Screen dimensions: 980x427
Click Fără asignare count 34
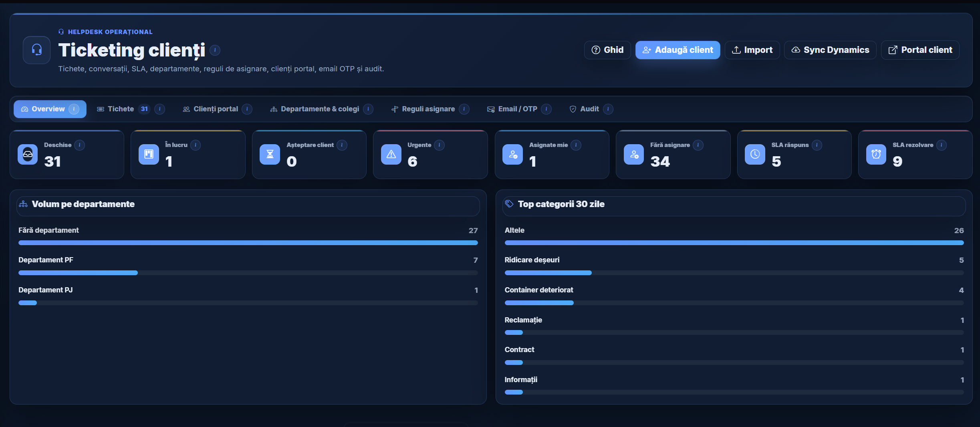[660, 161]
